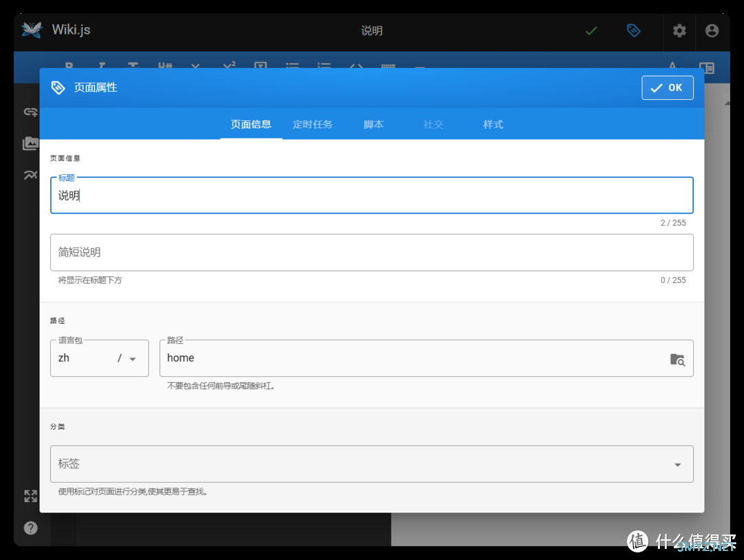
Task: Click the green checkmark save icon
Action: [x=591, y=31]
